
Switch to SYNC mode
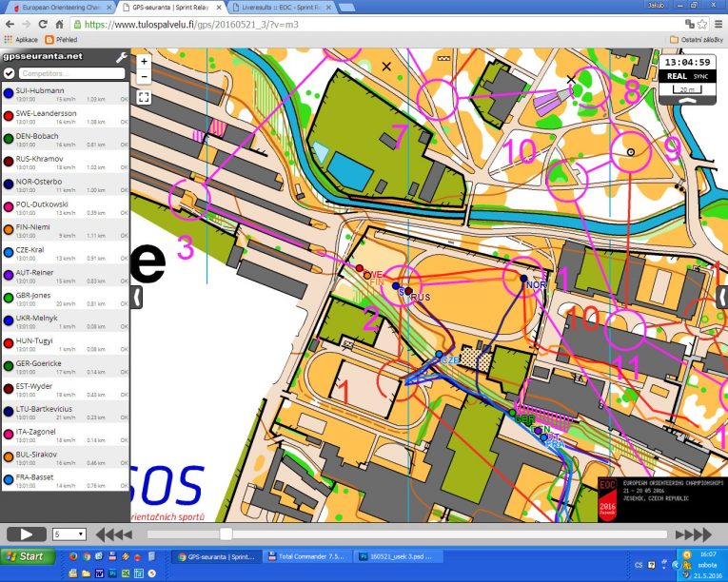(700, 74)
